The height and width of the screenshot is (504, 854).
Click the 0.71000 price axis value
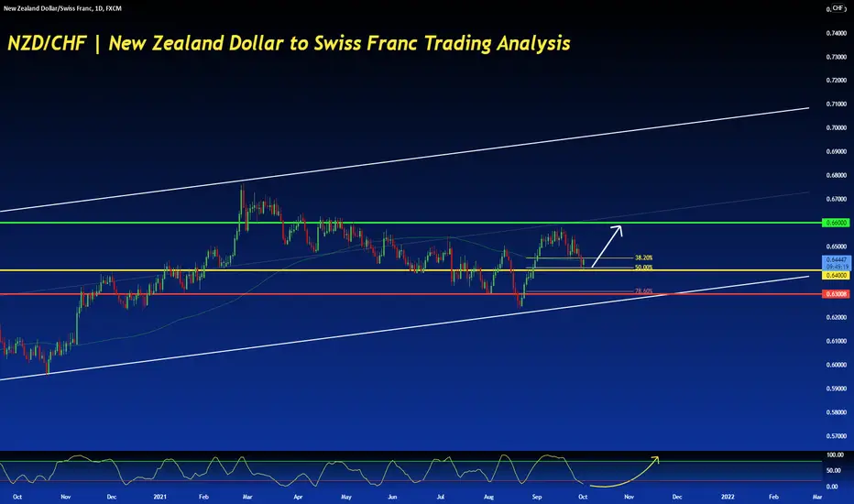(x=837, y=104)
